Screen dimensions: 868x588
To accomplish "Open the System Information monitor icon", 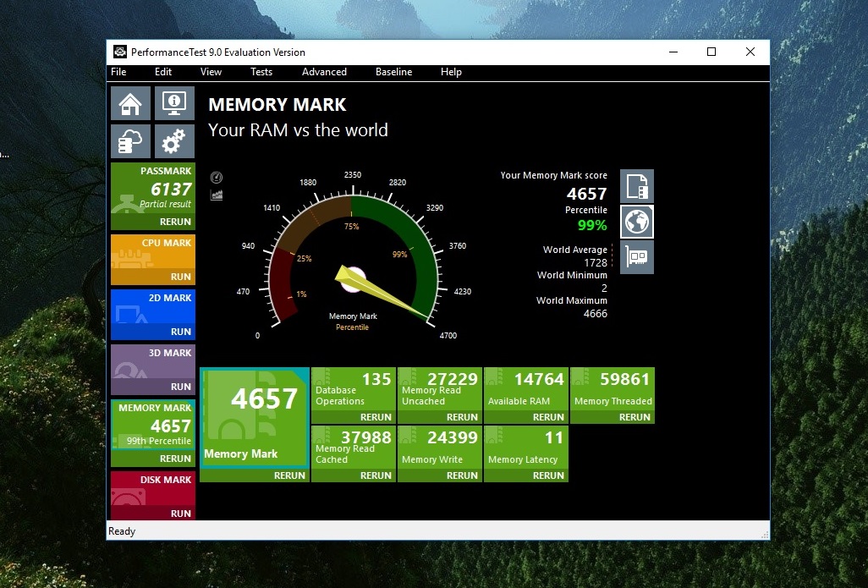I will [x=174, y=103].
